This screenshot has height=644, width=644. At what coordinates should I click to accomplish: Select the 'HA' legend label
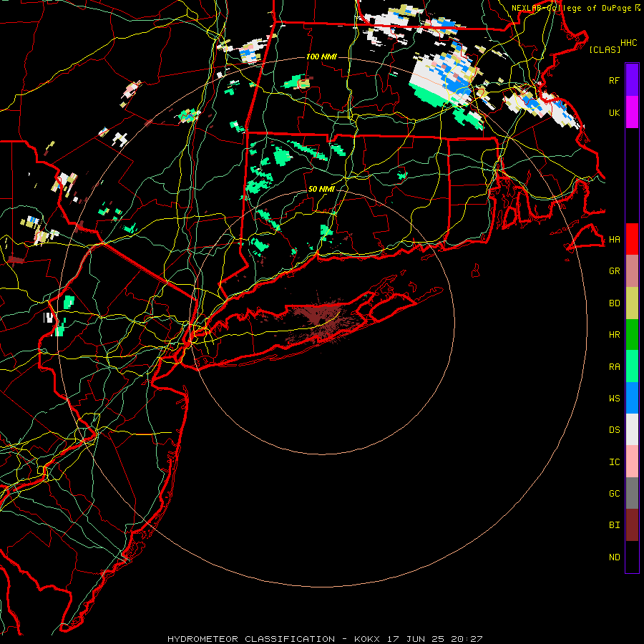coord(614,239)
